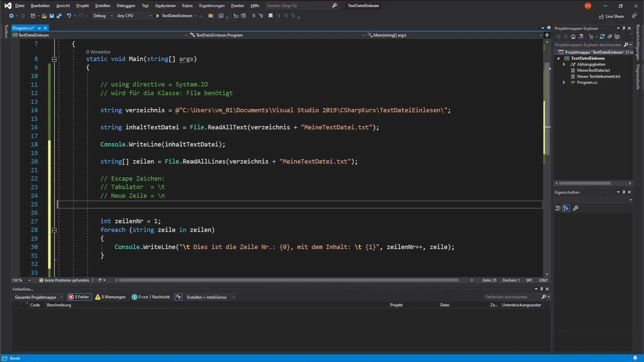
Task: Click the editor vertical scrollbar thumb
Action: [547, 109]
